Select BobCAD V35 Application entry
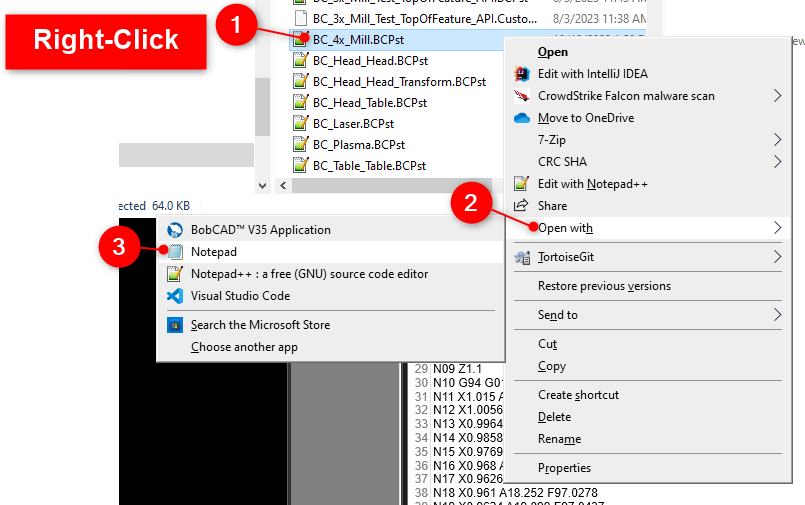The image size is (805, 505). (x=260, y=230)
